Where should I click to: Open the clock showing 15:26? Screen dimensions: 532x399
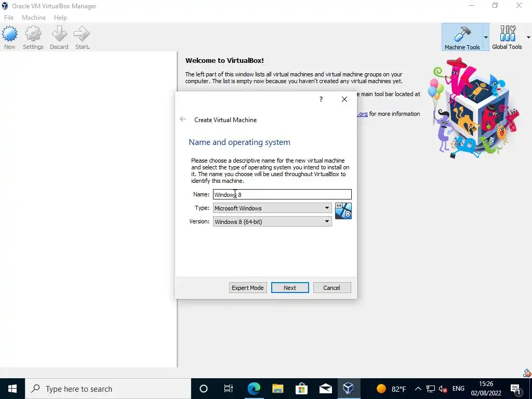point(486,389)
